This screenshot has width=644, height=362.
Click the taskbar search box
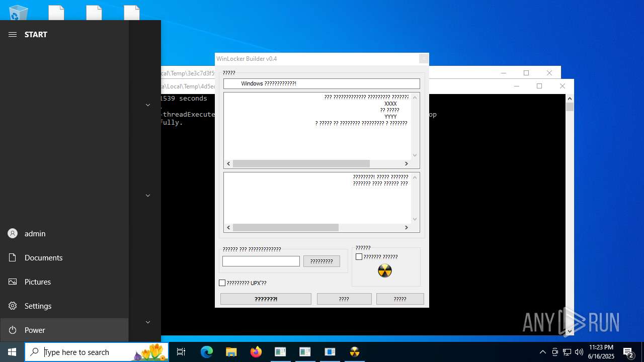pos(97,352)
